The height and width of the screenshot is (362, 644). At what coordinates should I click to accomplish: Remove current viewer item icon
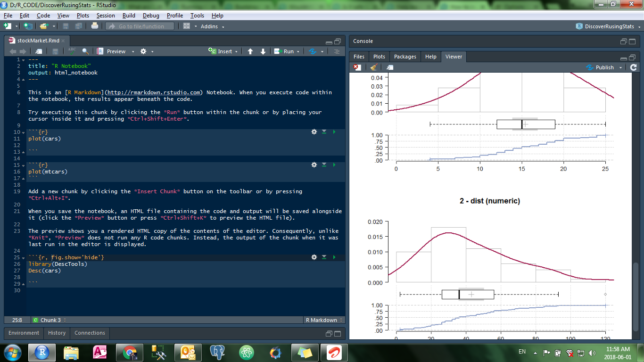coord(358,67)
